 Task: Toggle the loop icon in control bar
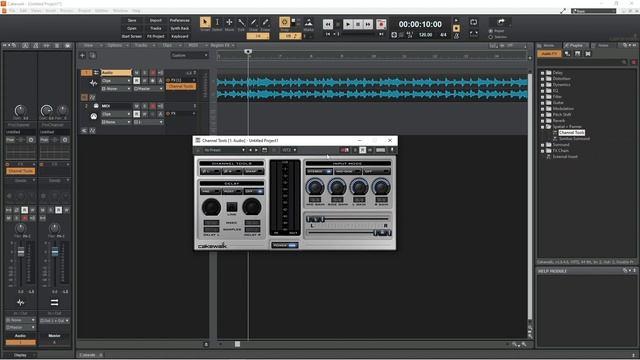[473, 22]
